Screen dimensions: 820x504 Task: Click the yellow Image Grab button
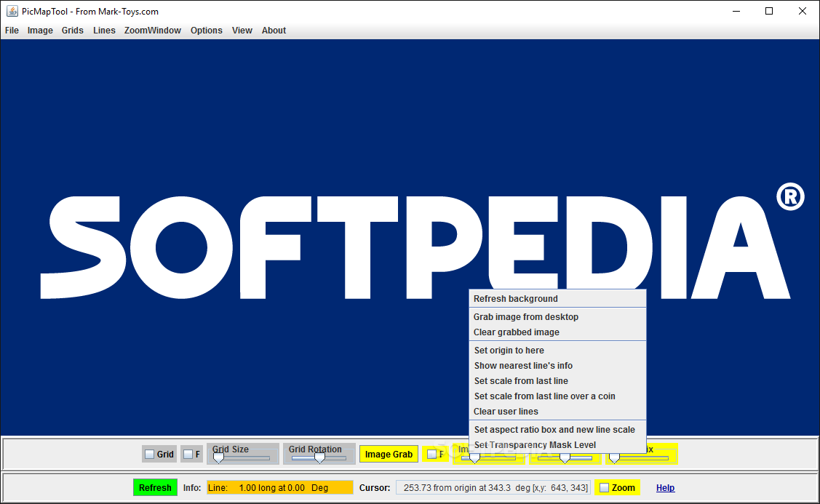[x=389, y=455]
